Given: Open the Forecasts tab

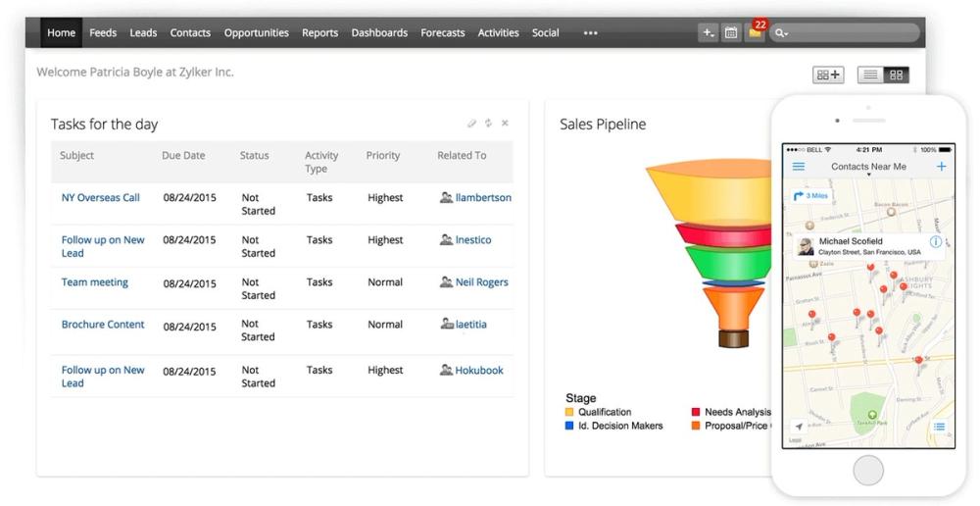Looking at the screenshot, I should pyautogui.click(x=443, y=32).
